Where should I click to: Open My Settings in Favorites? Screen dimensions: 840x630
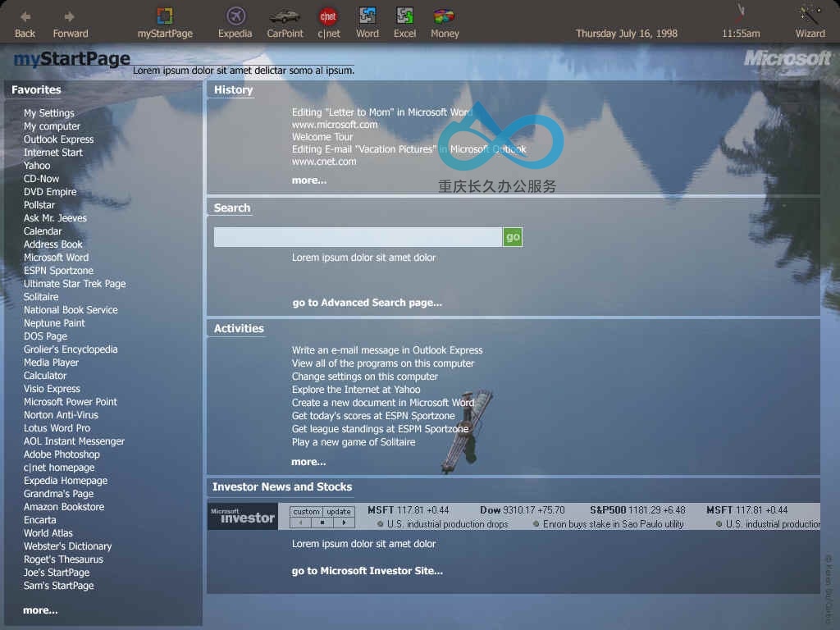[48, 113]
